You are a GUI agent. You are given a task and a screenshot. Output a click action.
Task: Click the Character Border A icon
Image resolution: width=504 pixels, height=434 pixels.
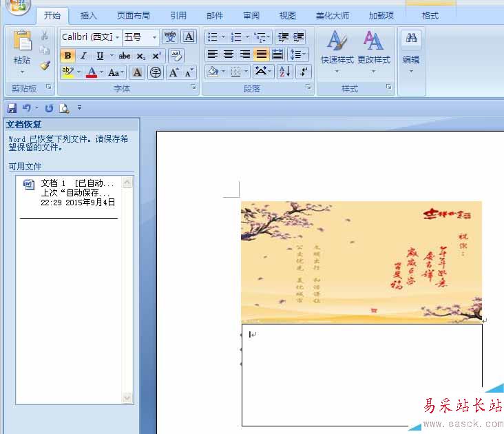pyautogui.click(x=189, y=37)
